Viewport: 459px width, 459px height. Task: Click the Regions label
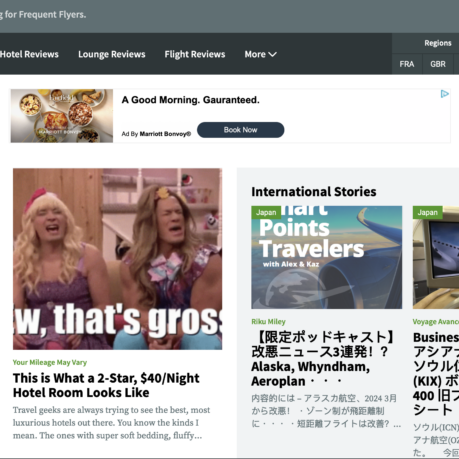click(x=438, y=43)
